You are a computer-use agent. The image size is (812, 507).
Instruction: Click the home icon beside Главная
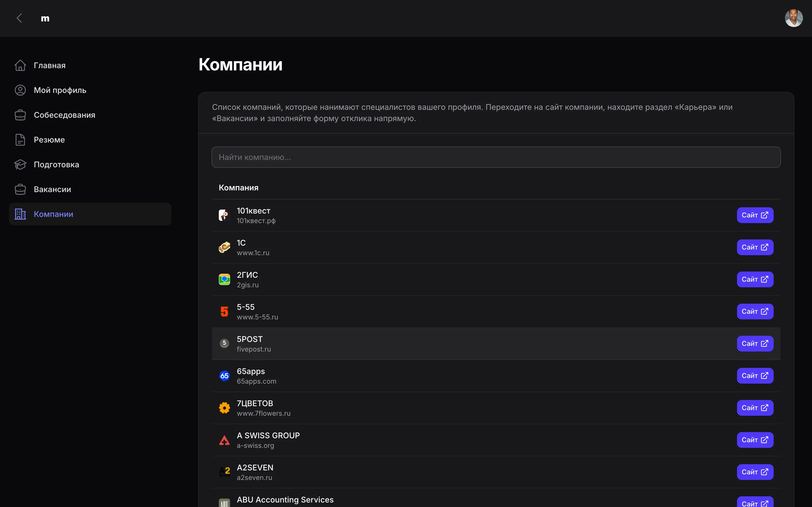click(x=20, y=65)
